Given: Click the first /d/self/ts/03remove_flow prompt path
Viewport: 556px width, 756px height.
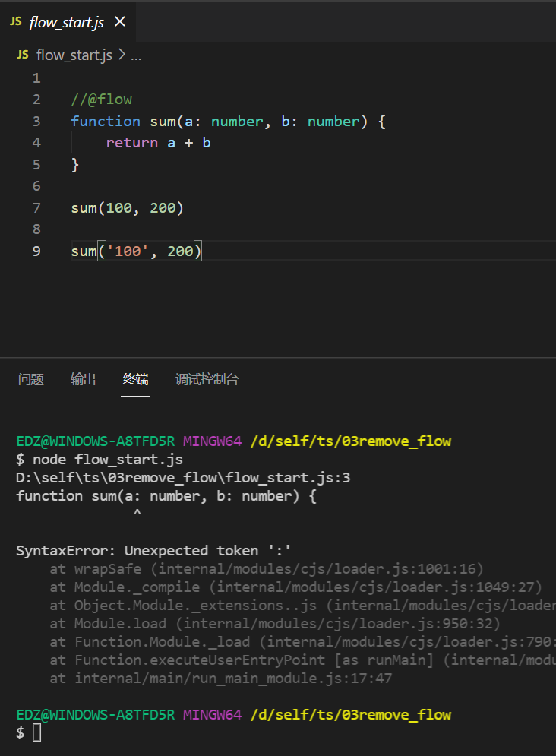Looking at the screenshot, I should (x=351, y=441).
